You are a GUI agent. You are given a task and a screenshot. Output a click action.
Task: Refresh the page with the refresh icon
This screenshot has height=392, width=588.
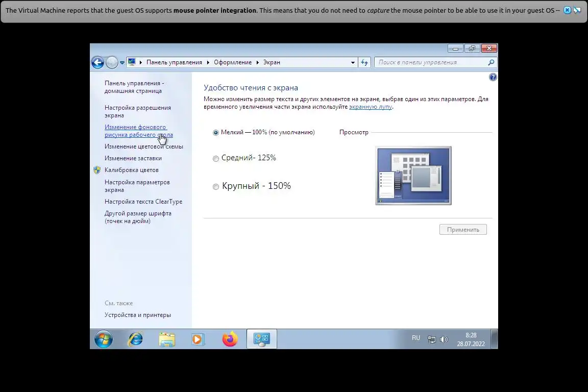point(364,63)
